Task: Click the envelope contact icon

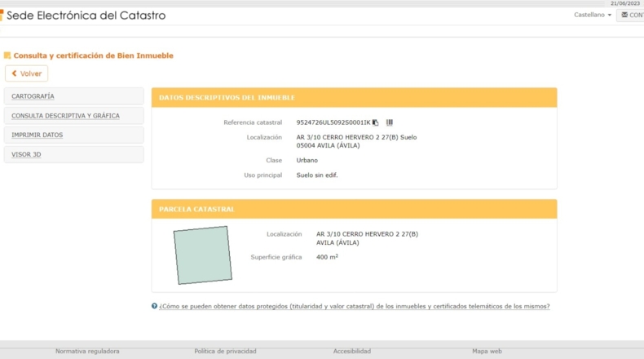Action: click(624, 15)
